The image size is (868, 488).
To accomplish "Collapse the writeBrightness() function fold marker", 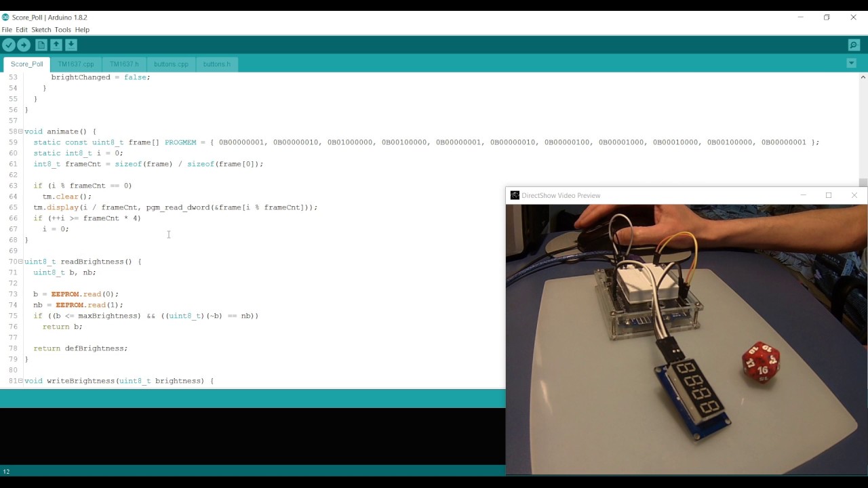I will point(20,381).
